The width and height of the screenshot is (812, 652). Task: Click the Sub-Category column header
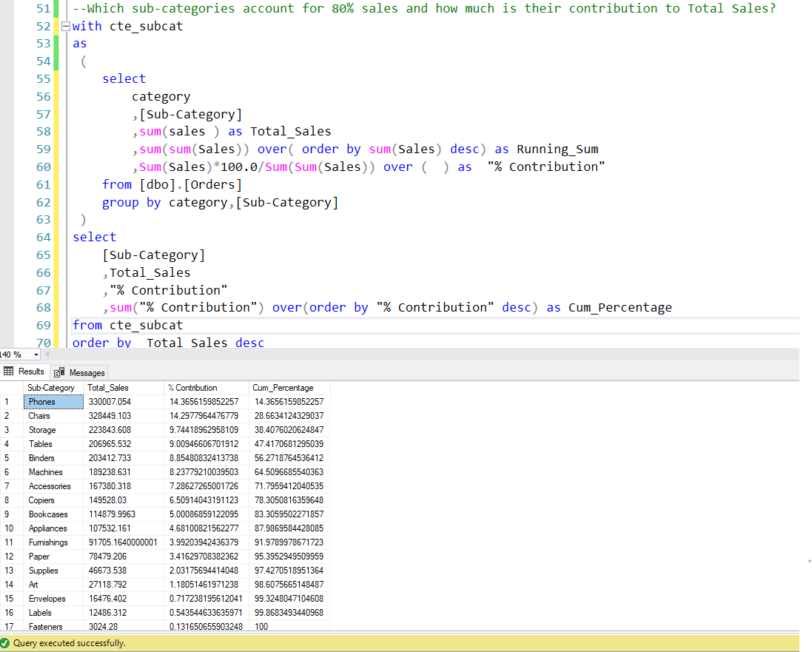pos(50,387)
